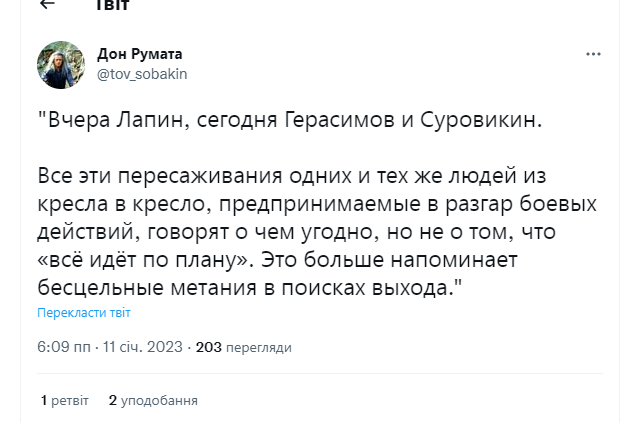This screenshot has height=423, width=644.
Task: Open the @tov_sobakin handle link
Action: pyautogui.click(x=142, y=73)
